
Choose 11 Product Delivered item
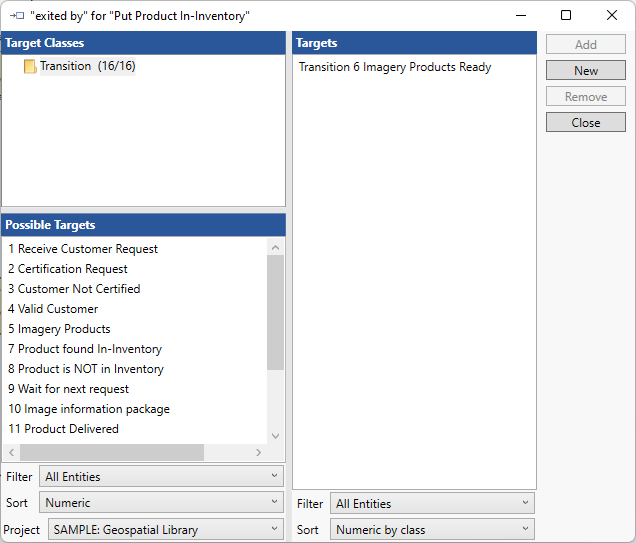(63, 429)
